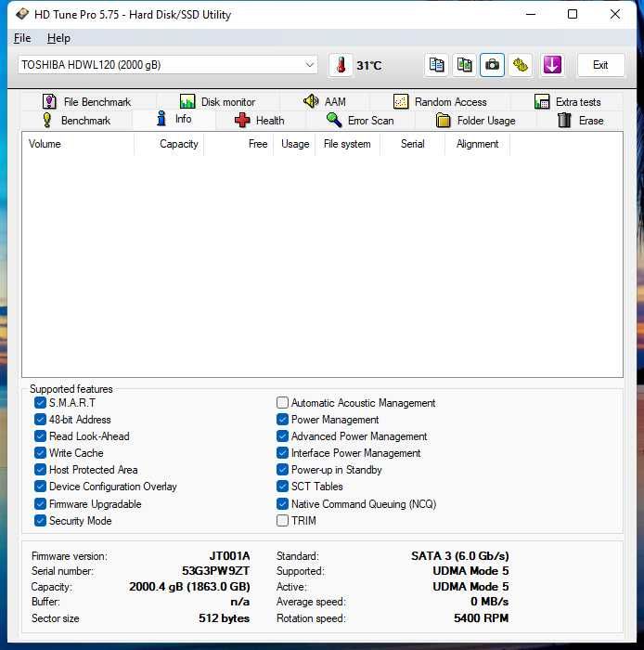Click the 31°C temperature reading

click(369, 66)
